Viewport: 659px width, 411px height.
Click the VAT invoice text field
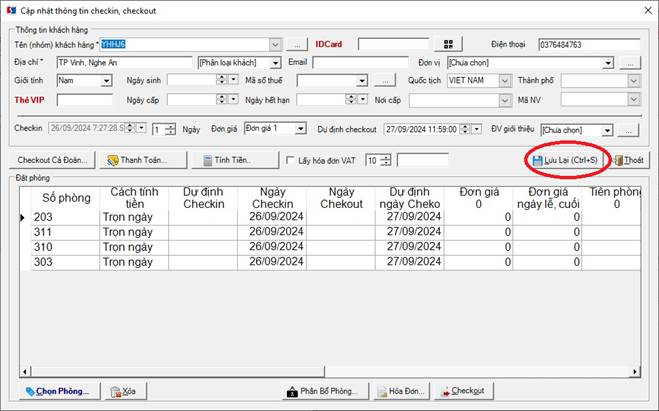pyautogui.click(x=422, y=160)
